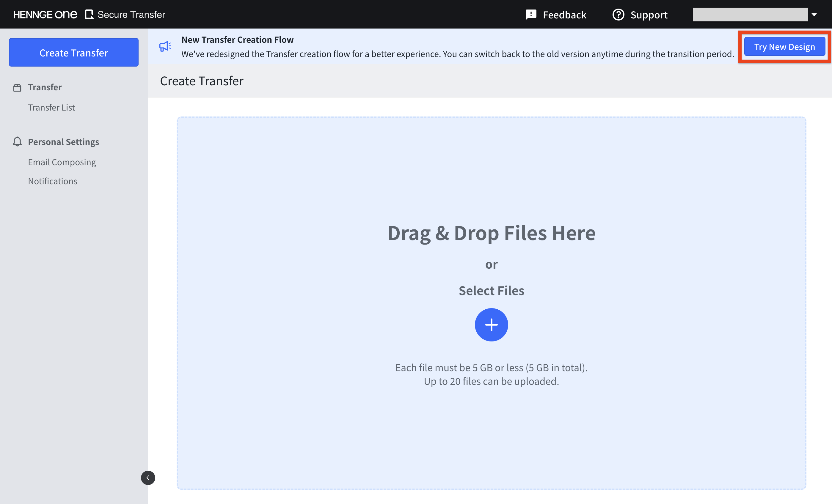Click the HENNGE One logo
The height and width of the screenshot is (504, 832).
pos(45,14)
